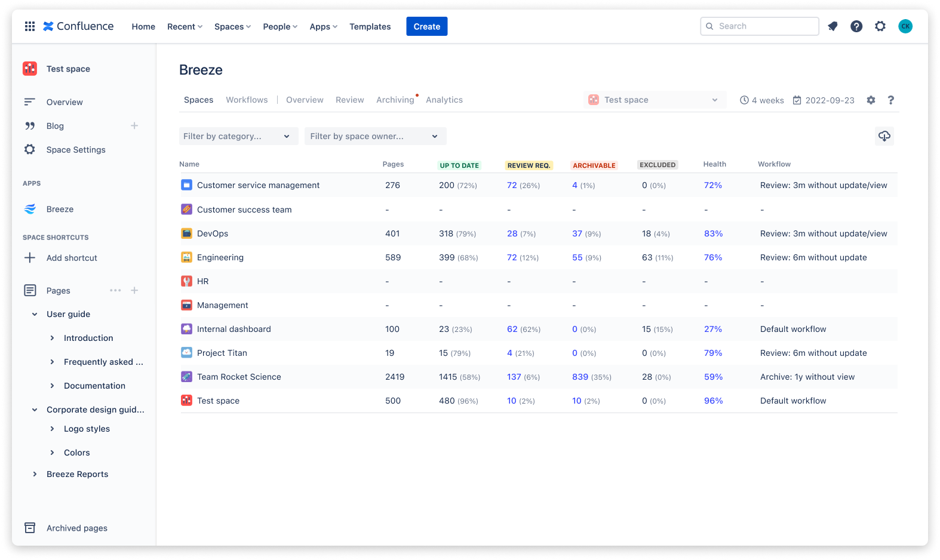Image resolution: width=940 pixels, height=560 pixels.
Task: Switch to the Archiving tab
Action: click(395, 100)
